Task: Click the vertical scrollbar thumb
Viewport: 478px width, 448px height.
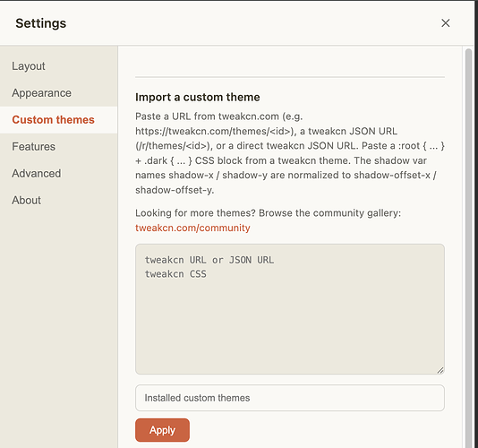Action: (x=468, y=247)
